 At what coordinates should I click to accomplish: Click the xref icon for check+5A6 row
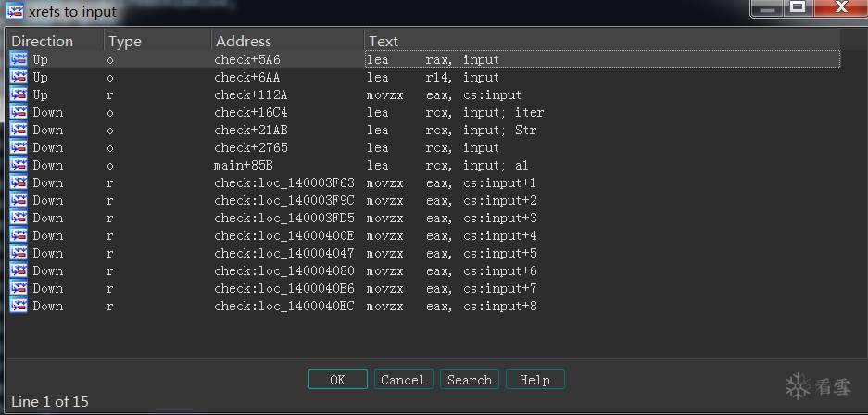(19, 59)
